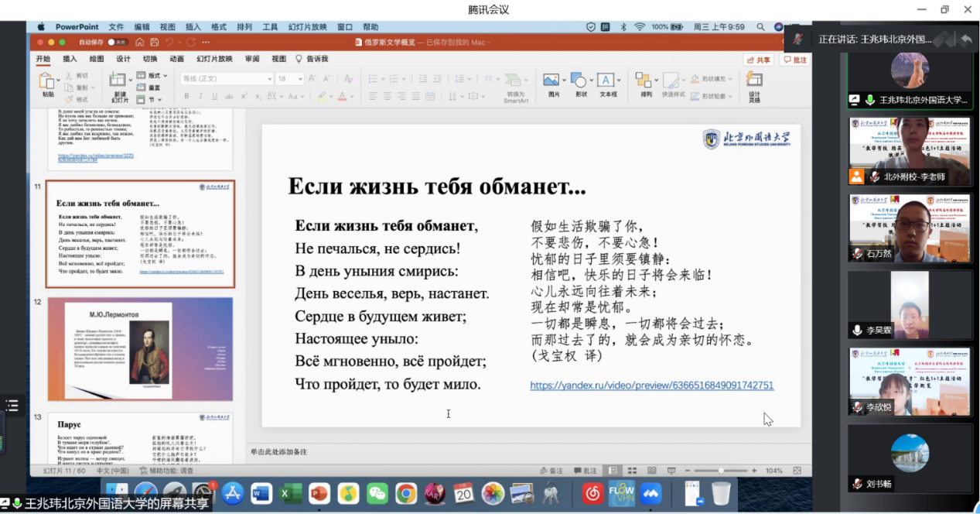Screen dimensions: 980x514
Task: Open Excel from the Dock
Action: pos(291,493)
